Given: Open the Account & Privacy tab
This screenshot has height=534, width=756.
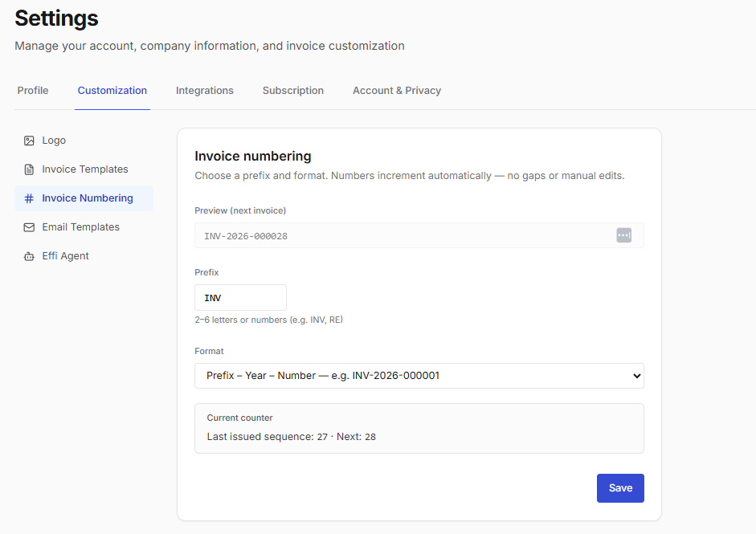Looking at the screenshot, I should point(397,91).
